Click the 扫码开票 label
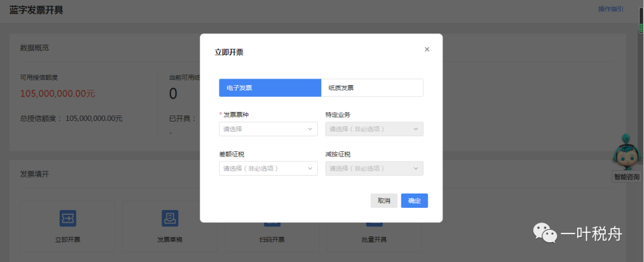Image resolution: width=644 pixels, height=262 pixels. pyautogui.click(x=272, y=240)
